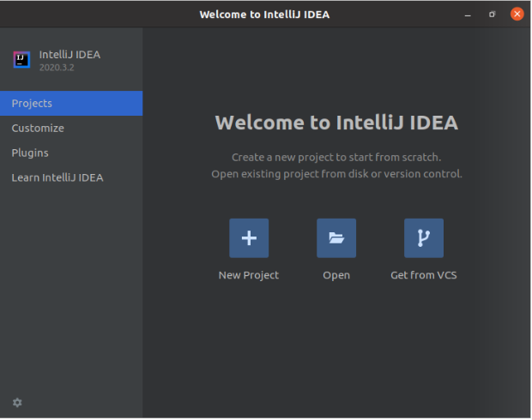The image size is (532, 420).
Task: Go to Learn IntelliJ IDEA tab
Action: point(71,177)
